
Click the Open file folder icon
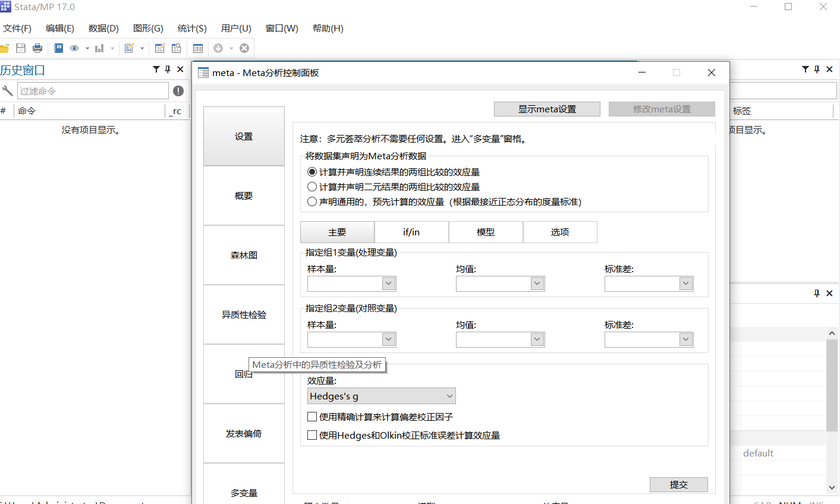pos(4,48)
